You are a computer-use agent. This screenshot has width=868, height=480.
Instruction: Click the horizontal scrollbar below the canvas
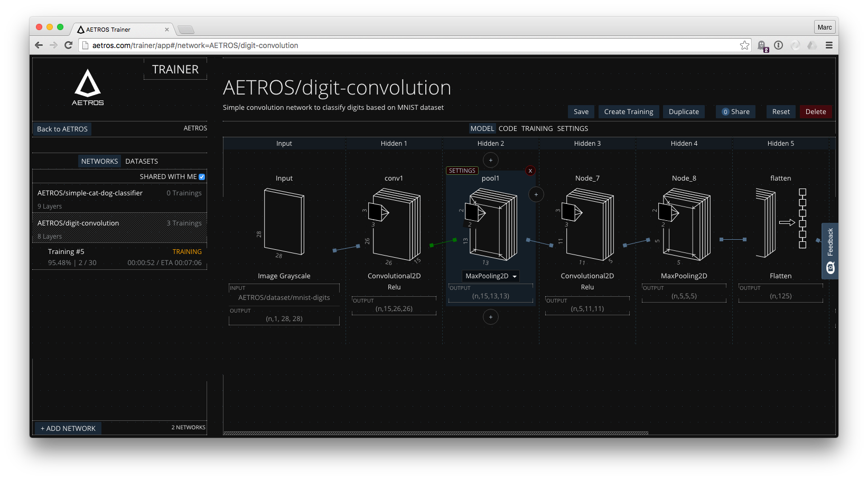point(436,433)
